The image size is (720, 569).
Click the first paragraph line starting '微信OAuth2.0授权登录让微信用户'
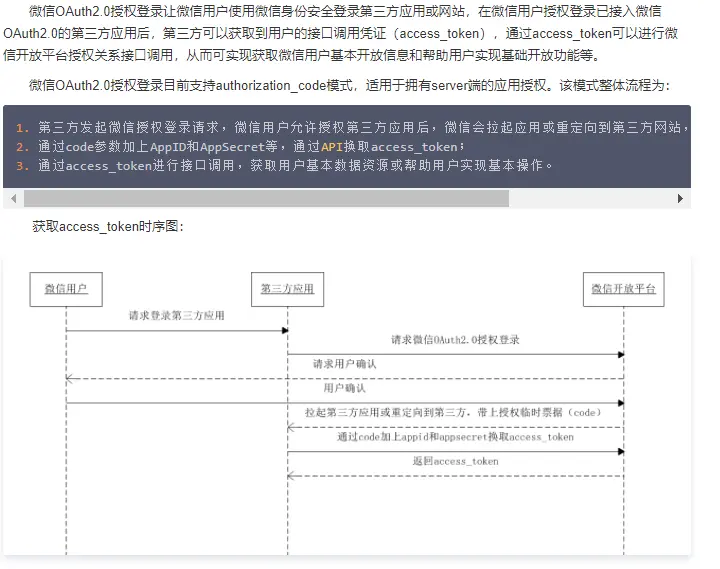point(345,11)
